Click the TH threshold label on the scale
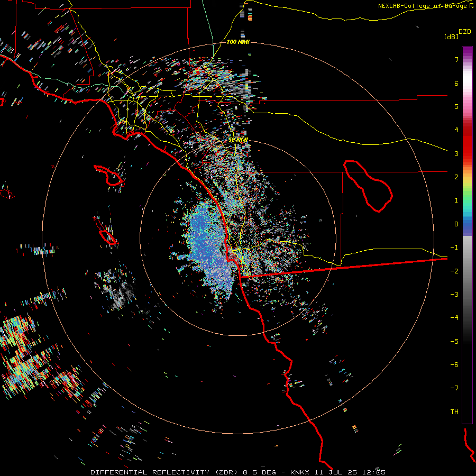 [454, 411]
